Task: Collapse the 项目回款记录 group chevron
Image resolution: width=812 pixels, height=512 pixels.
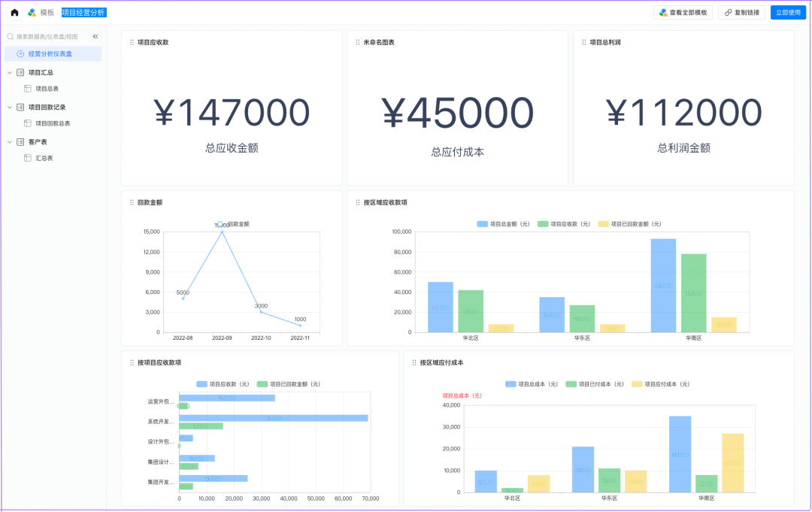Action: click(x=10, y=108)
